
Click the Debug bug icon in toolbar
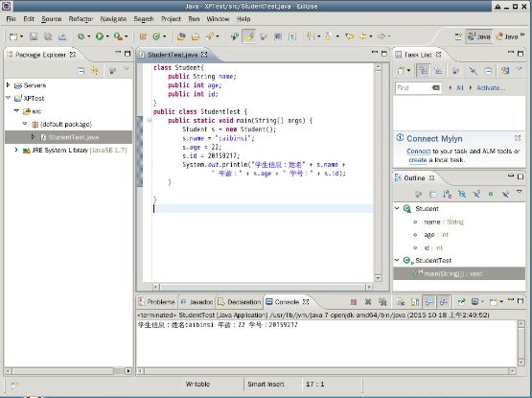[81, 36]
